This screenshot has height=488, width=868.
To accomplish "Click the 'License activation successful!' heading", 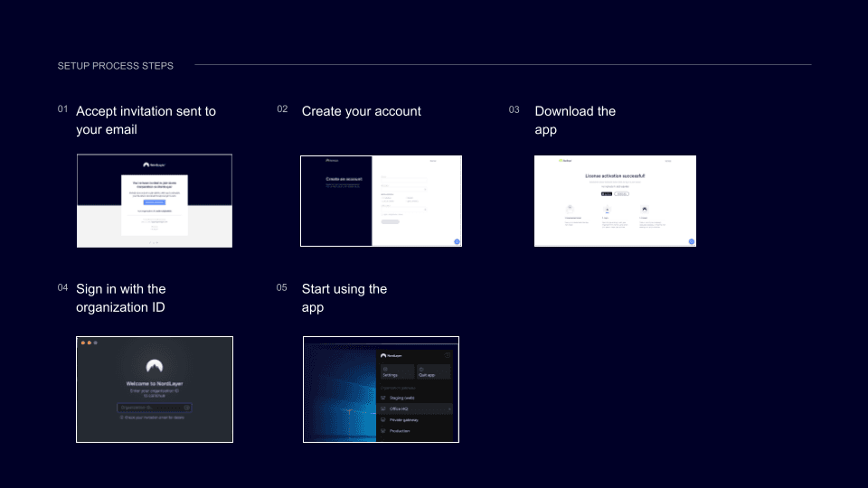I will (615, 176).
